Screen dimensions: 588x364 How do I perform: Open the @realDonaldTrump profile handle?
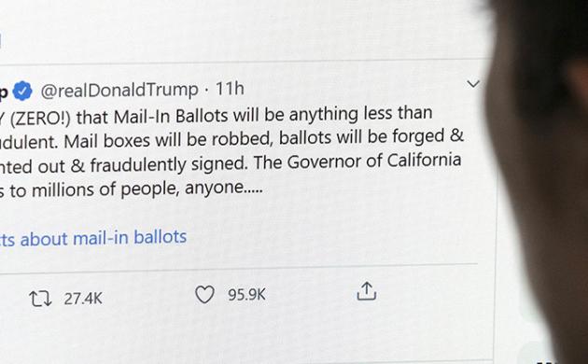click(119, 91)
